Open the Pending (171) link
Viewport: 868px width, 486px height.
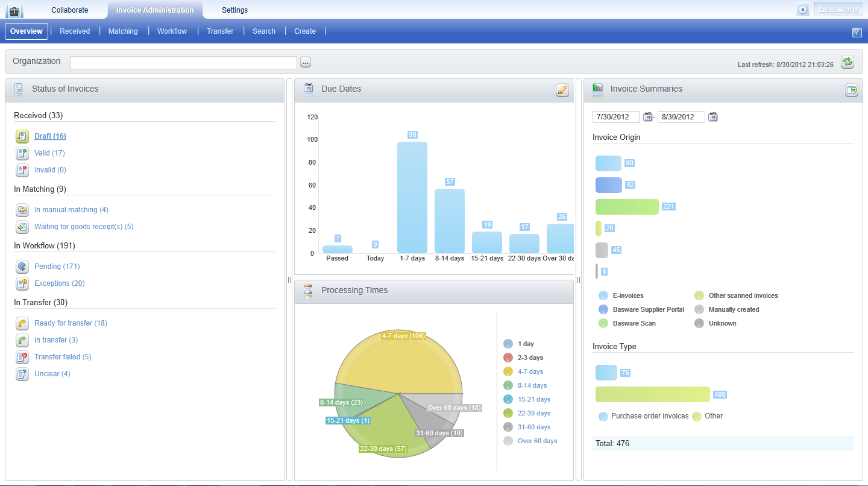tap(57, 267)
